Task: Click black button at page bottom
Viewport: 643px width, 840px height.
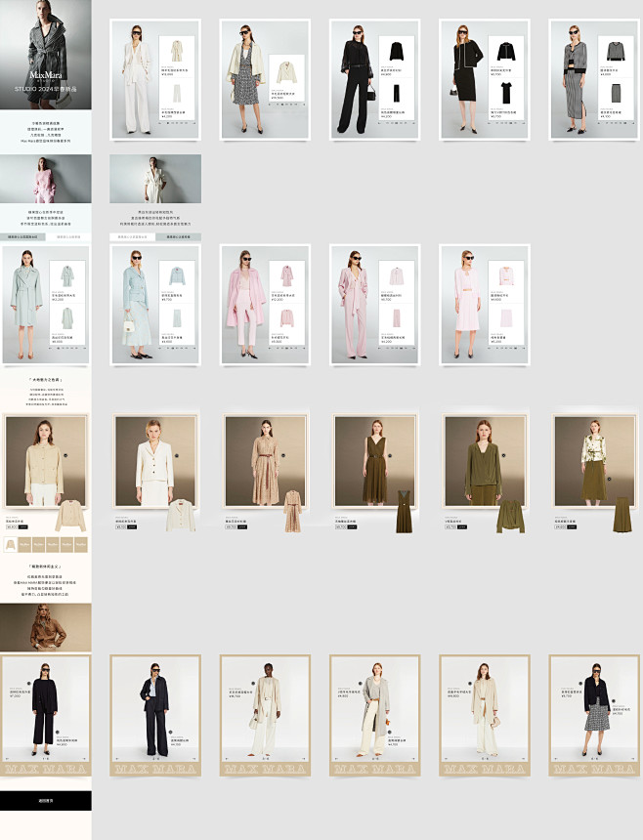Action: pyautogui.click(x=46, y=800)
